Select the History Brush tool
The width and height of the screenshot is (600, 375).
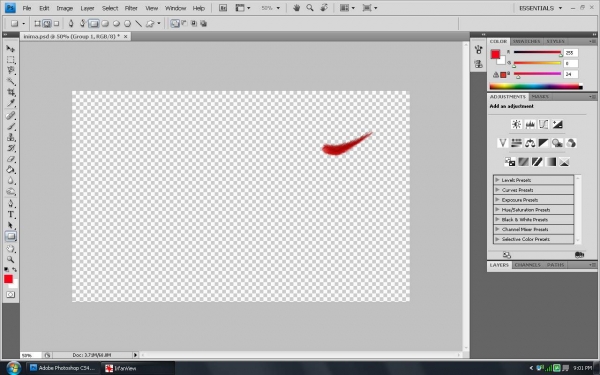click(10, 148)
